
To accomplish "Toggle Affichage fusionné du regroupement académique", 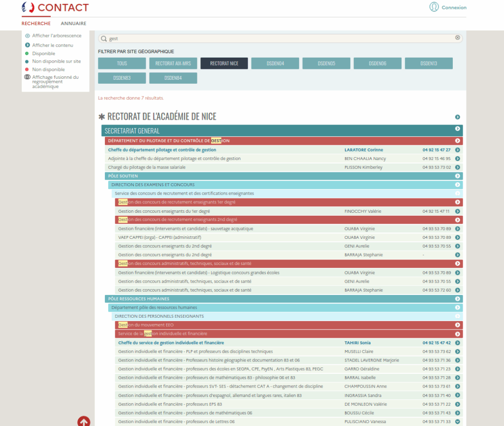I will [x=27, y=77].
